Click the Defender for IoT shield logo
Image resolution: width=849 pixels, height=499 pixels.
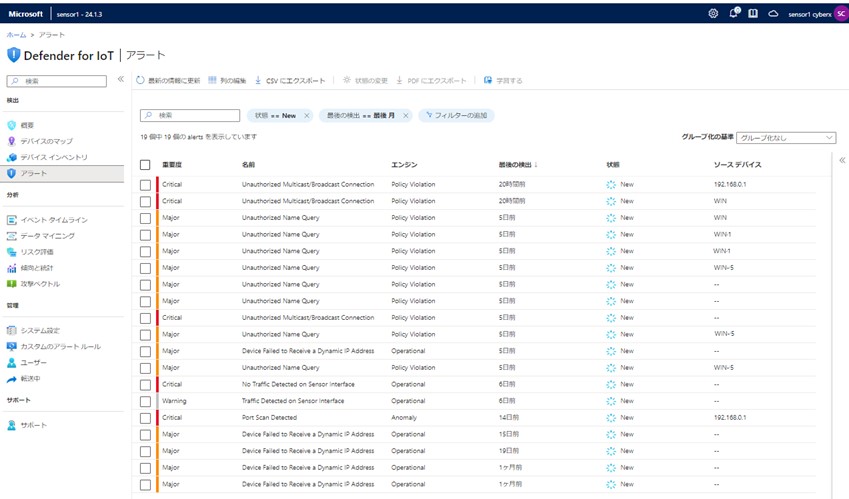pos(14,55)
